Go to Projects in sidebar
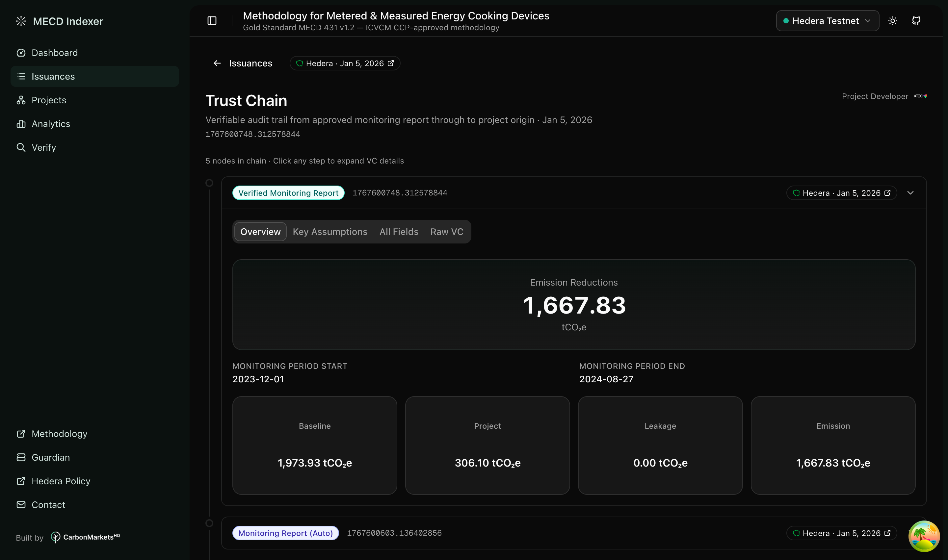The height and width of the screenshot is (560, 948). [x=49, y=100]
